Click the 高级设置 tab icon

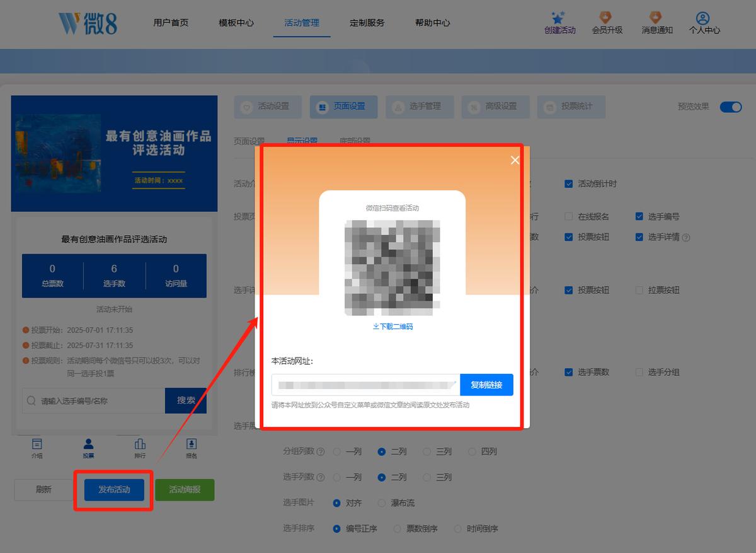pyautogui.click(x=474, y=107)
